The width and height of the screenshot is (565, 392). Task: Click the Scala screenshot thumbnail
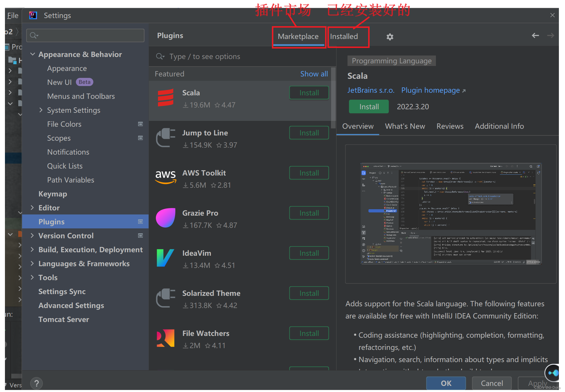[x=450, y=214]
